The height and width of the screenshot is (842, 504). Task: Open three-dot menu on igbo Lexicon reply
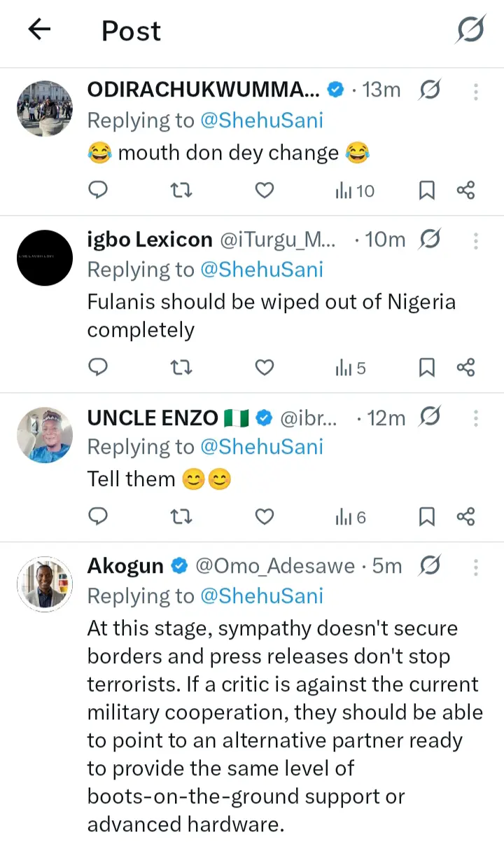tap(476, 240)
